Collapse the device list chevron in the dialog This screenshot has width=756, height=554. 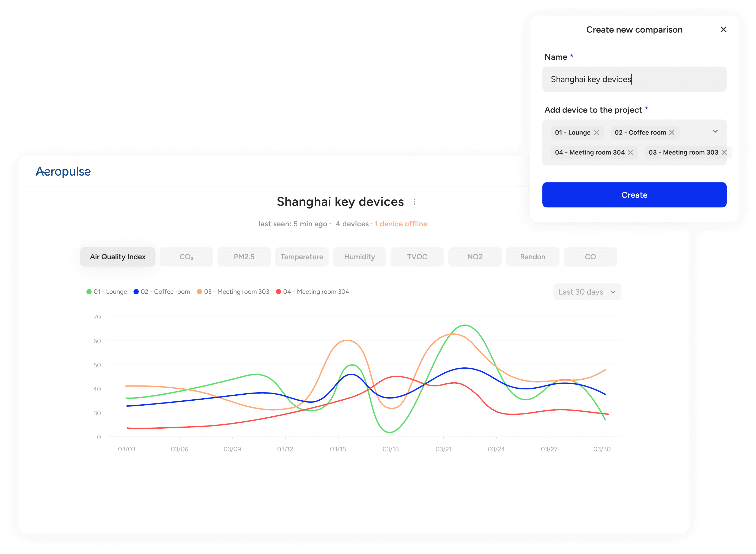[x=715, y=131]
